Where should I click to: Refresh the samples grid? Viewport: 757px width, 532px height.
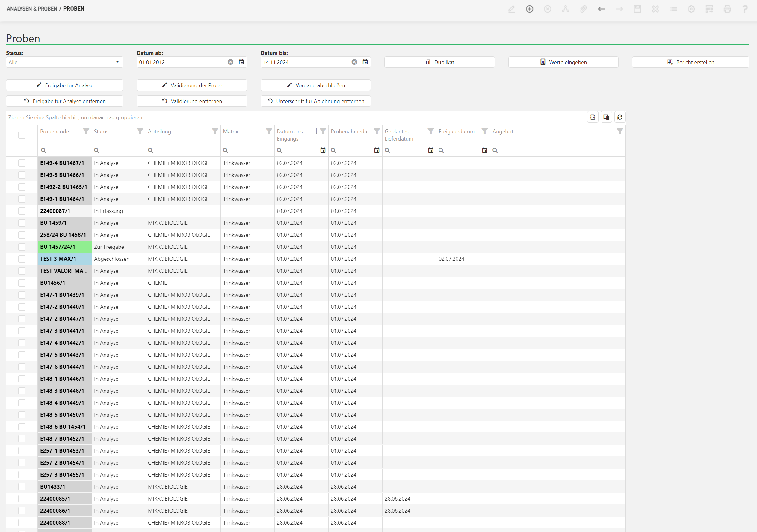[620, 117]
